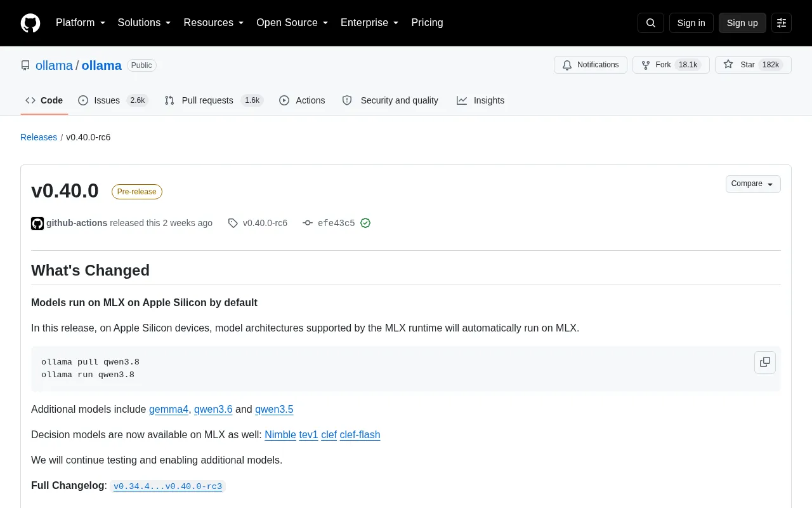
Task: Click the commit icon beside efe43c5
Action: click(x=308, y=223)
